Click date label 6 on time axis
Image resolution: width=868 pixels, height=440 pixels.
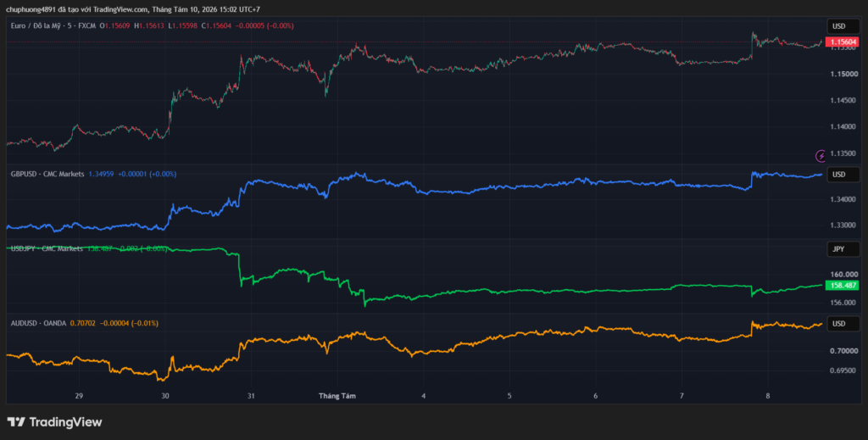tap(596, 396)
